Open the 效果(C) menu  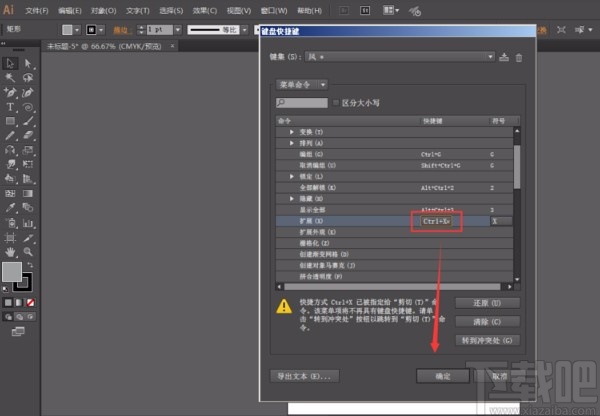point(205,11)
